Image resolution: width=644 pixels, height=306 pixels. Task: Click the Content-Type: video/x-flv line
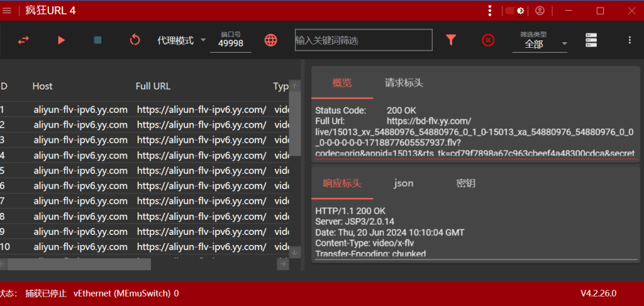(365, 243)
